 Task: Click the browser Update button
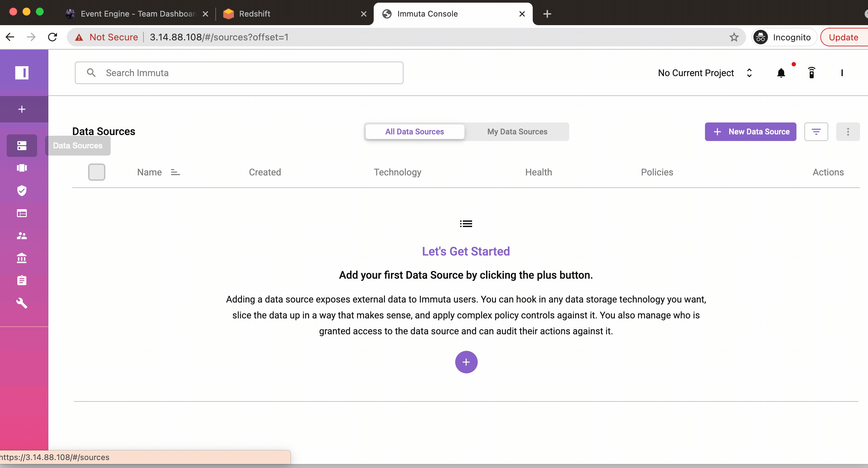(844, 37)
